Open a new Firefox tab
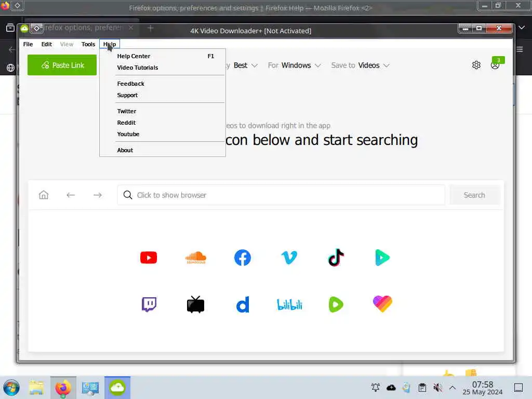Viewport: 532px width, 399px height. (x=151, y=28)
